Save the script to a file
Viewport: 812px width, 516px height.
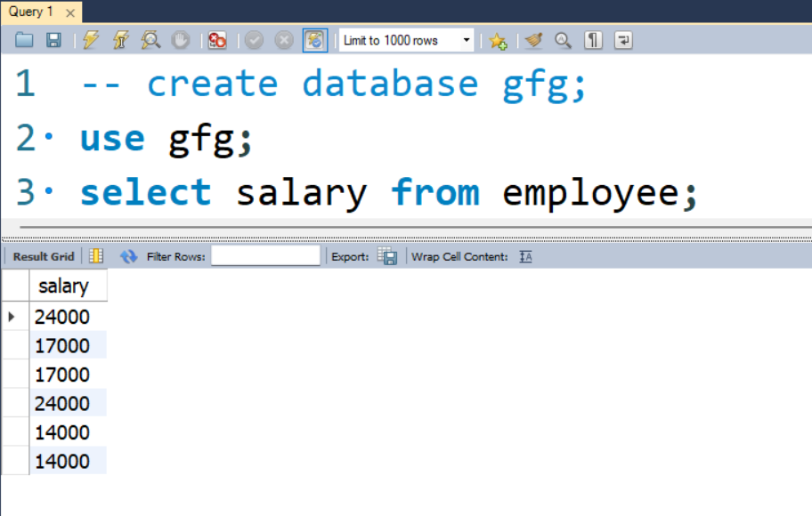pos(53,40)
